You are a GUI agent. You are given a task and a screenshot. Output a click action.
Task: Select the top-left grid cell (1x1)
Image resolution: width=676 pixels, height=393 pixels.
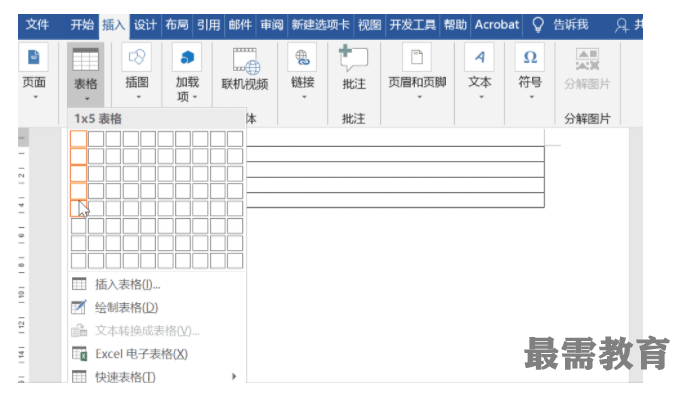coord(78,139)
